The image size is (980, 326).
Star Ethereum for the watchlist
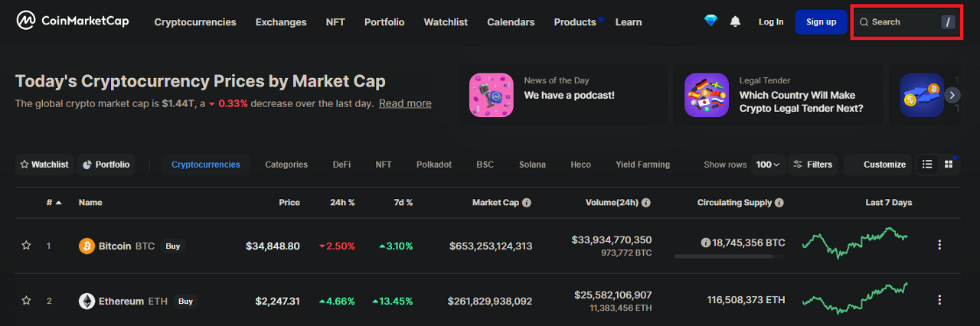(x=26, y=301)
